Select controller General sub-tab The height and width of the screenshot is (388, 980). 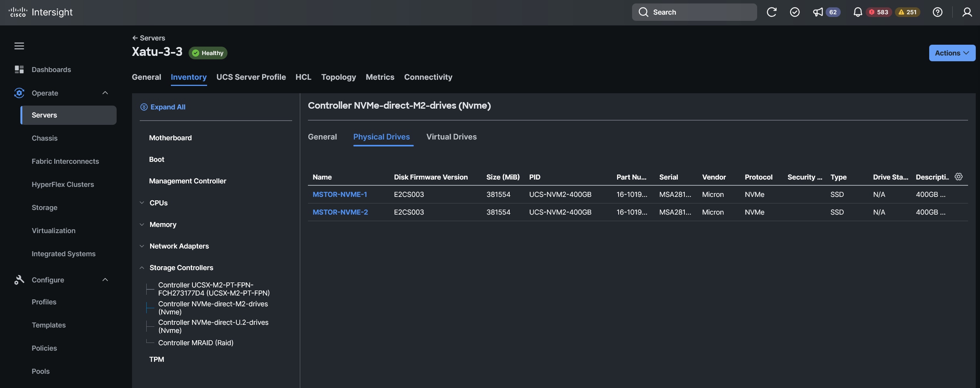click(x=322, y=137)
